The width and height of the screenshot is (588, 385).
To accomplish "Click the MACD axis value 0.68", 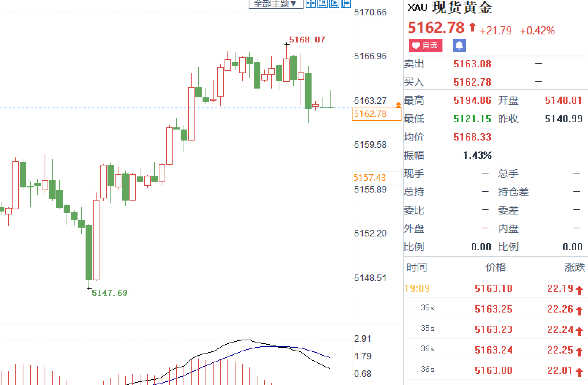I will 362,374.
